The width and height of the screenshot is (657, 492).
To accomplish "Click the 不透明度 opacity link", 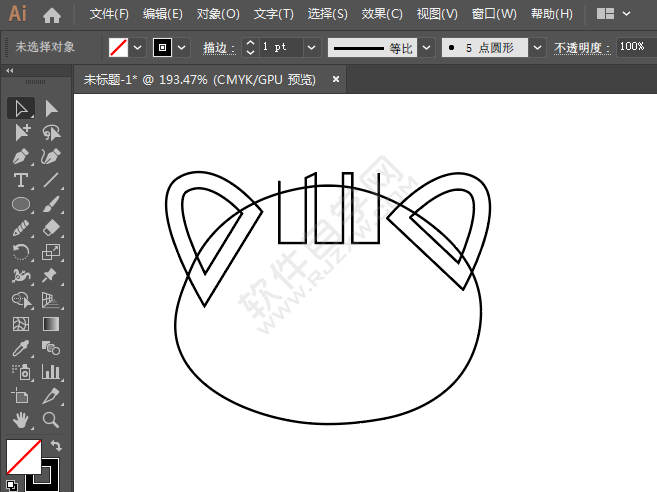I will point(582,48).
